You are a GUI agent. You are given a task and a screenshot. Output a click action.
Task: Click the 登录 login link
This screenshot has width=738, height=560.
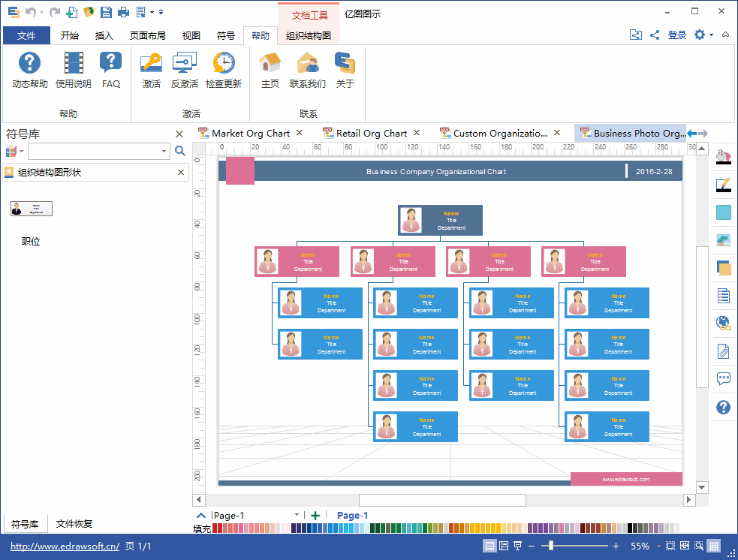click(677, 35)
